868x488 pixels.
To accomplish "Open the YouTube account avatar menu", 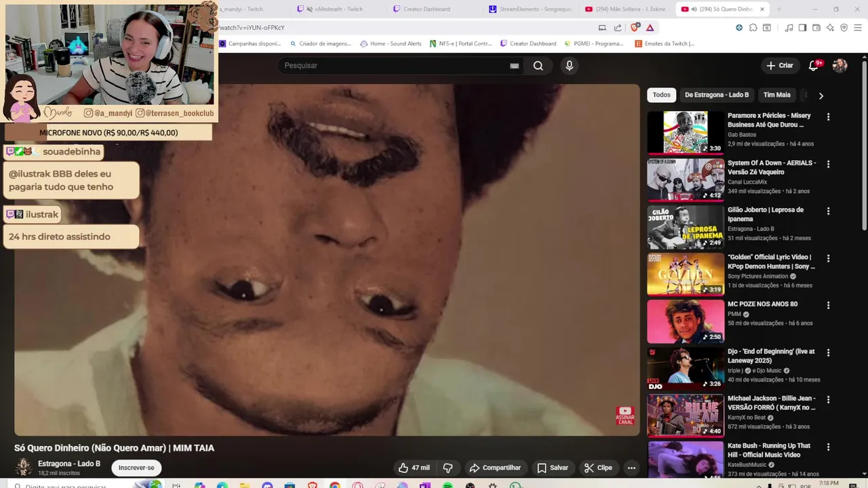I will coord(840,66).
